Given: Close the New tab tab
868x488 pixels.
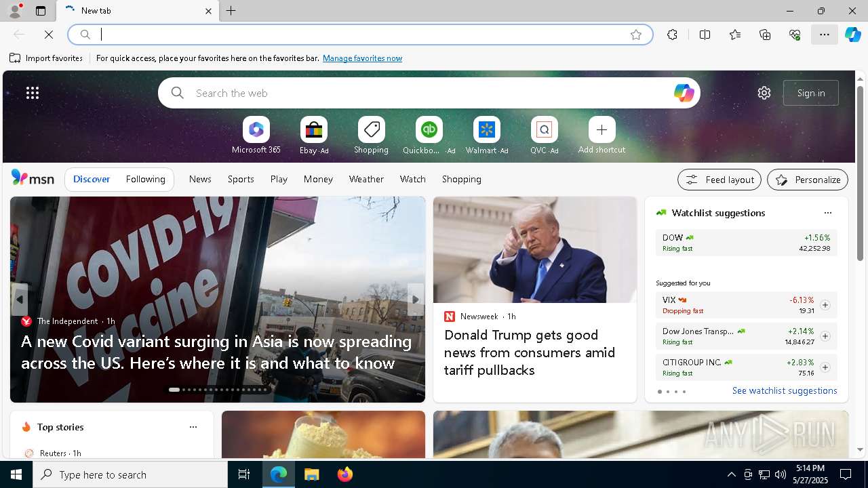Looking at the screenshot, I should (208, 11).
